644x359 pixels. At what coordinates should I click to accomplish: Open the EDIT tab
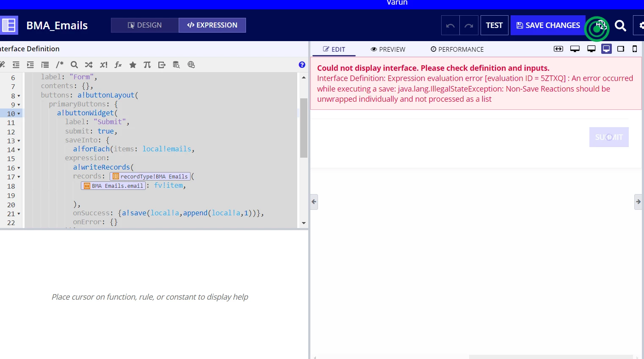click(334, 49)
